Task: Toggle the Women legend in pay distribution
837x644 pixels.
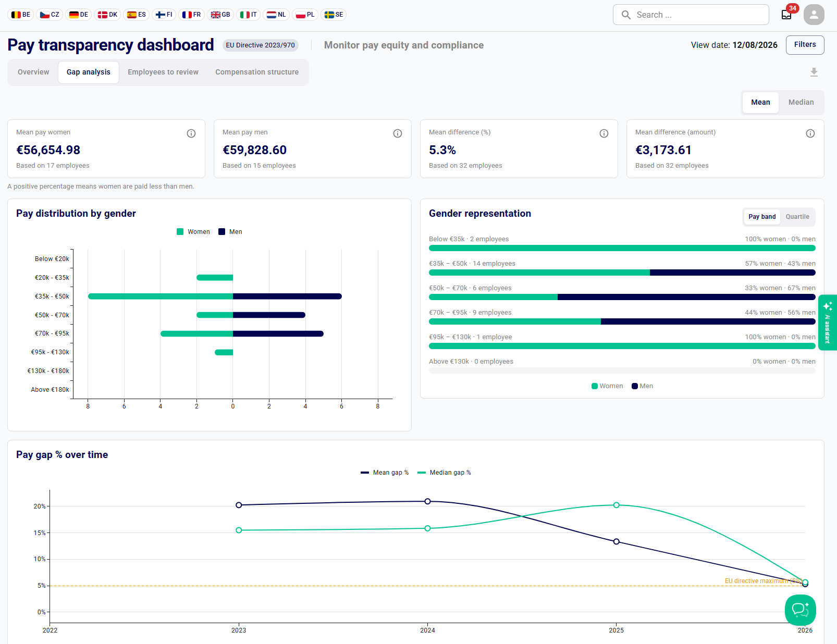Action: tap(193, 232)
